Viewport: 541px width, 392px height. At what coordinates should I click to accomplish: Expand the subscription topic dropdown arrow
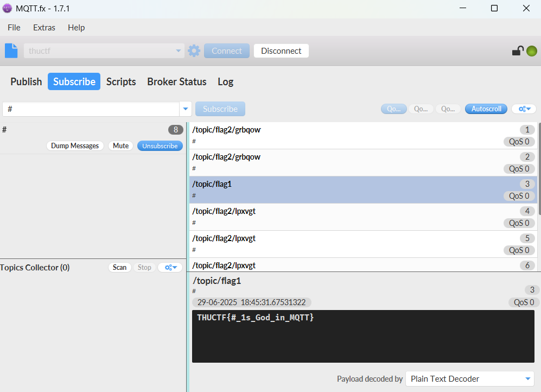[186, 109]
